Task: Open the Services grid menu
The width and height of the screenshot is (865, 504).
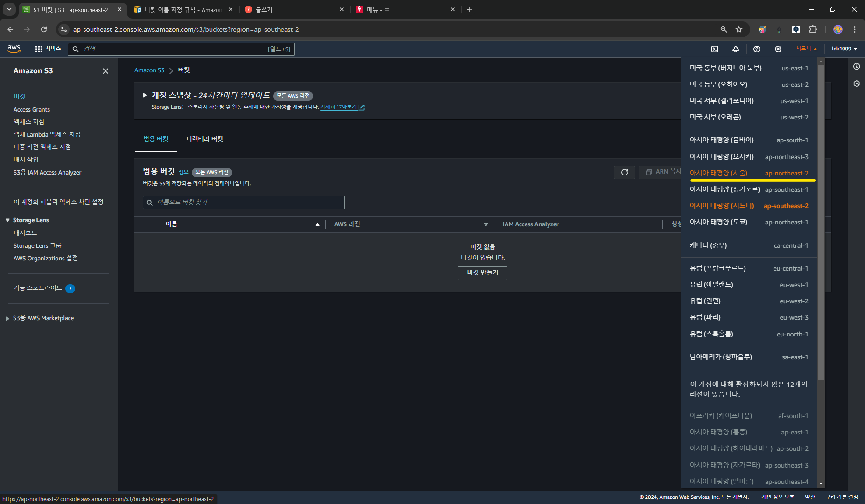Action: coord(48,49)
